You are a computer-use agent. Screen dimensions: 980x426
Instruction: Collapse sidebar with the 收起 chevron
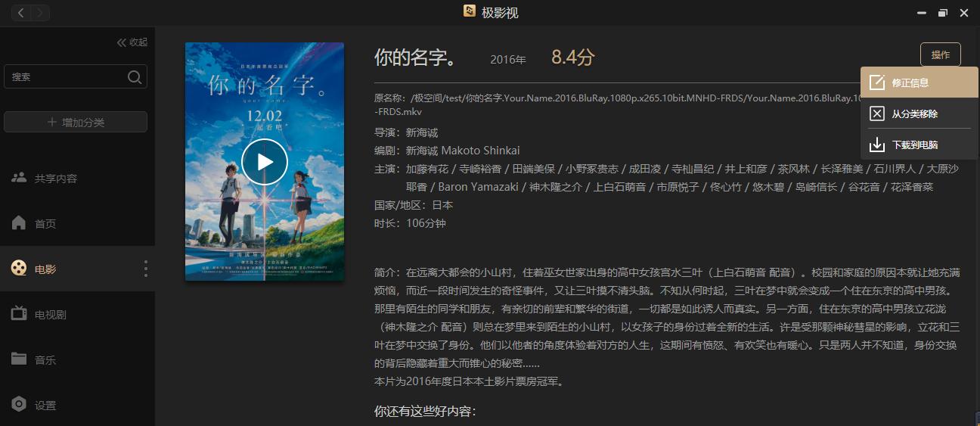coord(121,42)
